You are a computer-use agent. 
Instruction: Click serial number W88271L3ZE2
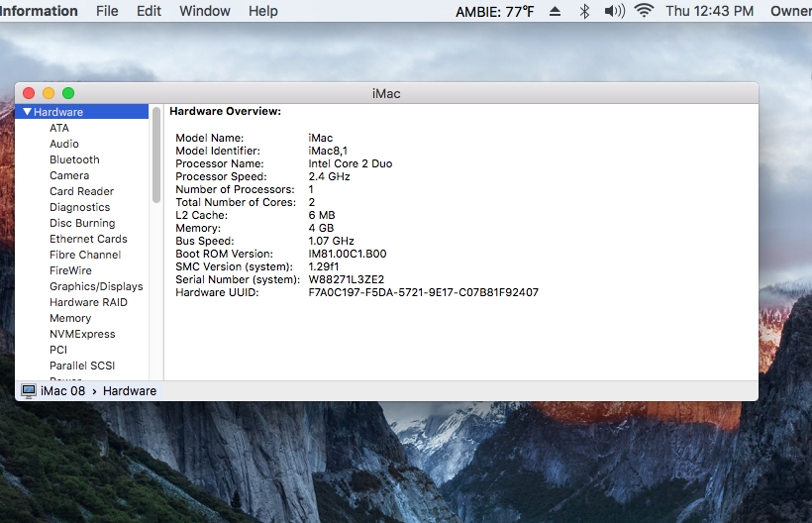pos(346,279)
